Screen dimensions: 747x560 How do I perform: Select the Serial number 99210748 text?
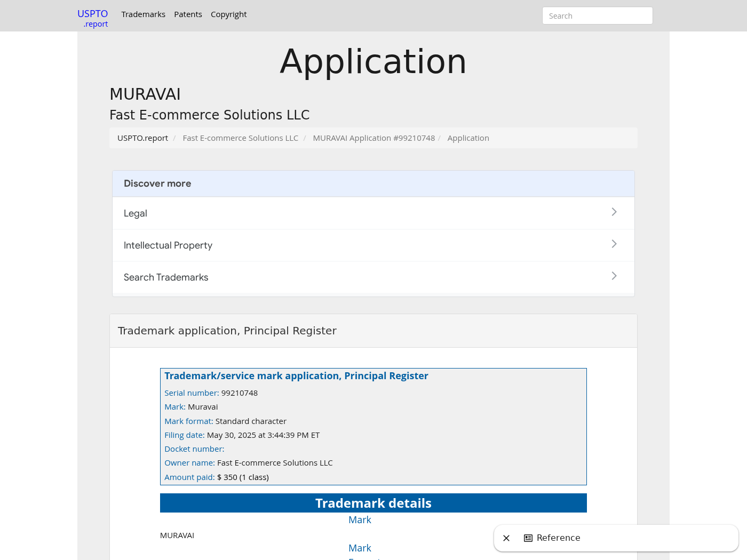211,393
